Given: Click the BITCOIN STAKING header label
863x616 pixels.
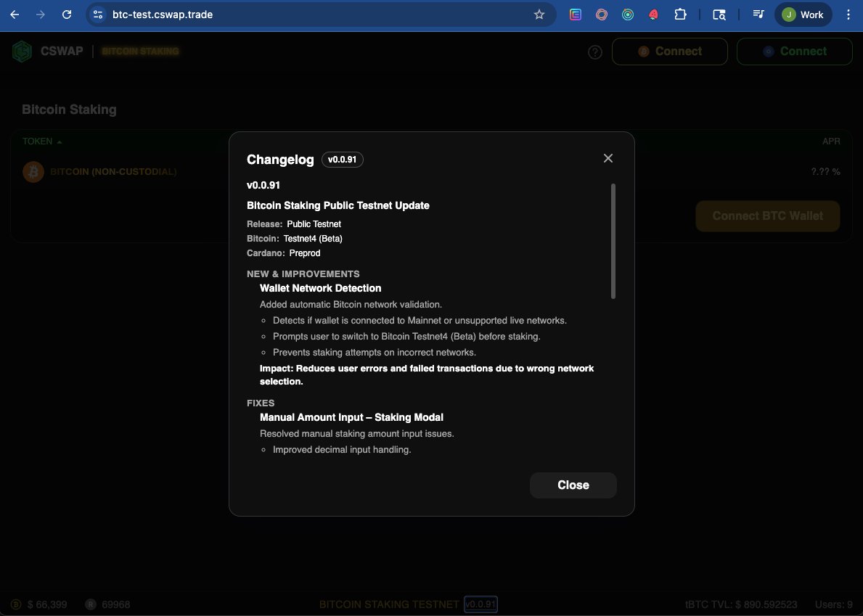Looking at the screenshot, I should 140,51.
